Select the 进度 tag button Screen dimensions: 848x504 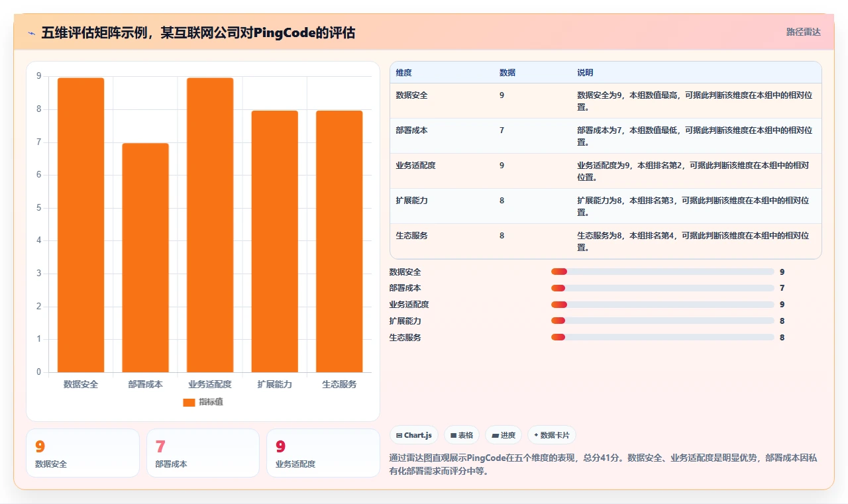(503, 435)
